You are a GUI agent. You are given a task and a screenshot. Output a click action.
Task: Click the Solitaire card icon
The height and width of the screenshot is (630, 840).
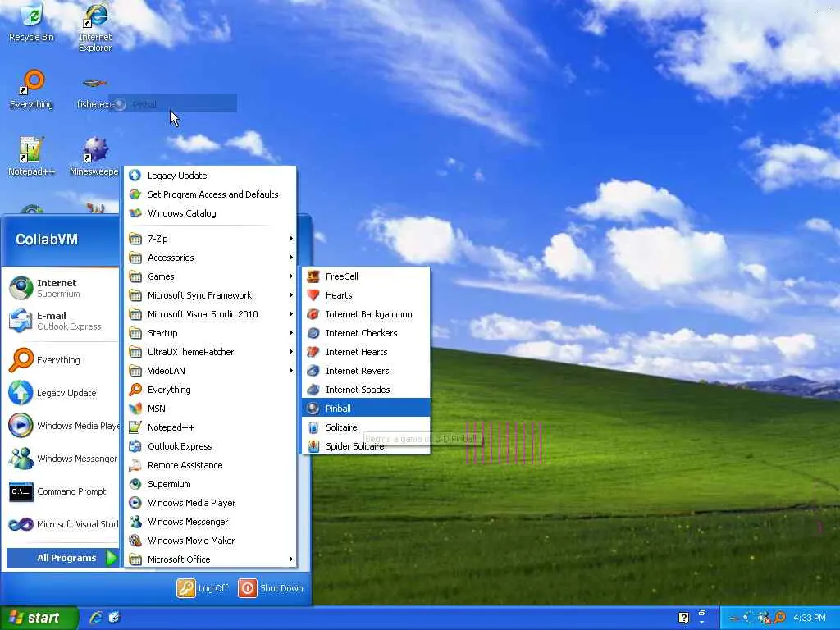click(x=313, y=427)
